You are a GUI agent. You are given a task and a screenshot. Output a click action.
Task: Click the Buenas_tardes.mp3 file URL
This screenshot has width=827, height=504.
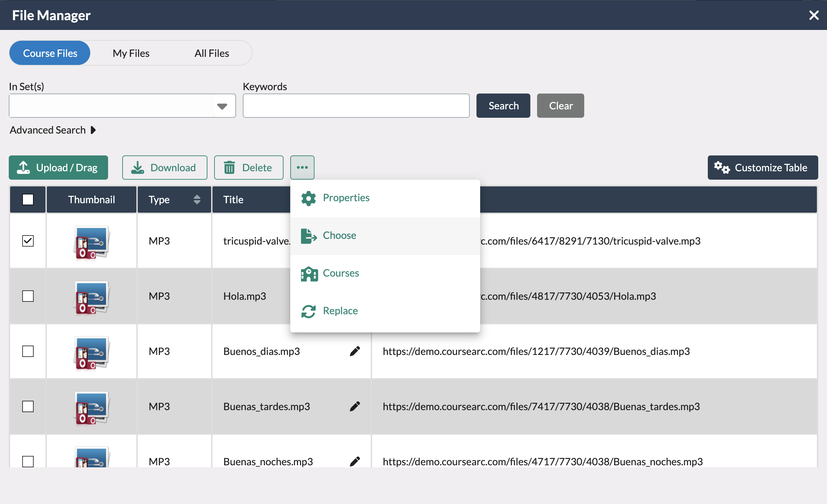(x=541, y=406)
